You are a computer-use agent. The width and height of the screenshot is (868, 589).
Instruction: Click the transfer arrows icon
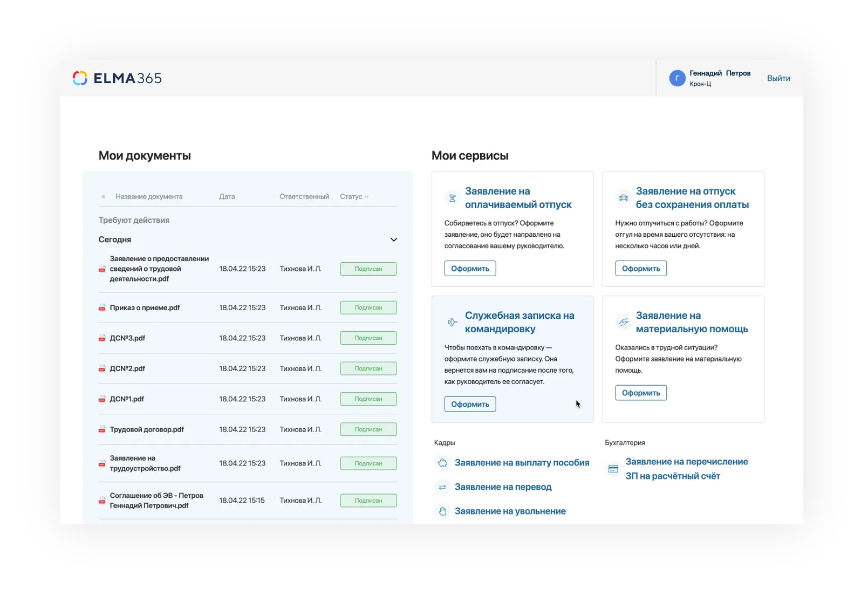[x=442, y=487]
